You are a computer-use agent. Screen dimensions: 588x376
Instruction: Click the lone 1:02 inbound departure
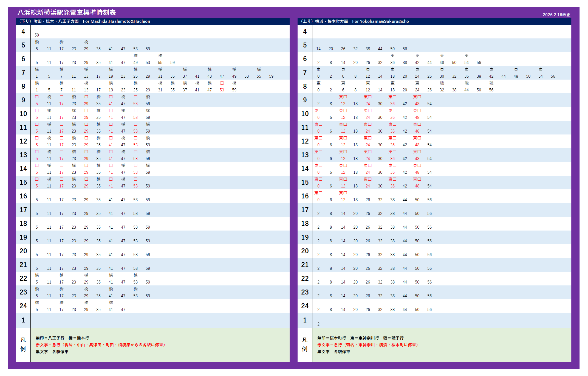tap(318, 324)
